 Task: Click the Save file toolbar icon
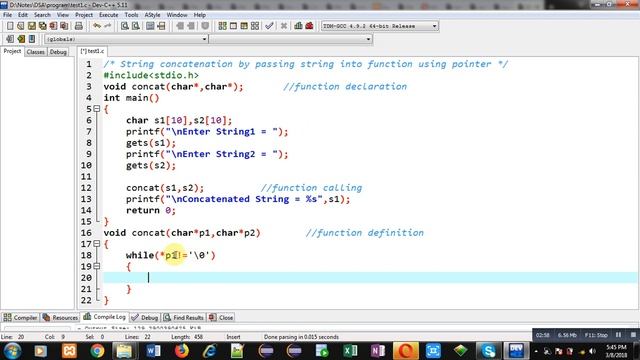(31, 26)
